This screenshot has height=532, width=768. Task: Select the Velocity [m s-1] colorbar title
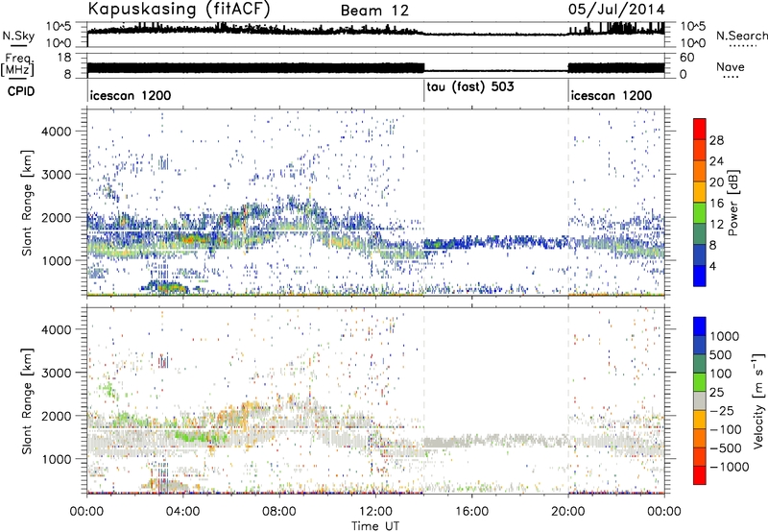759,400
